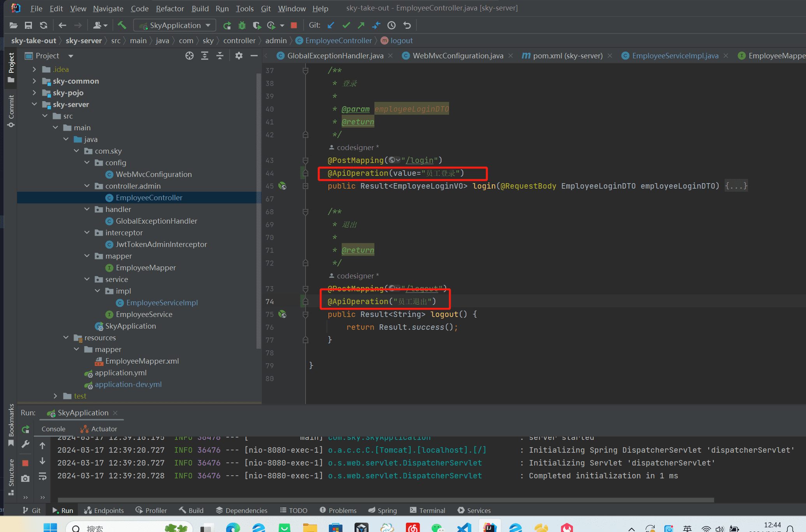This screenshot has width=806, height=532.
Task: Collapse the config package
Action: coord(87,163)
